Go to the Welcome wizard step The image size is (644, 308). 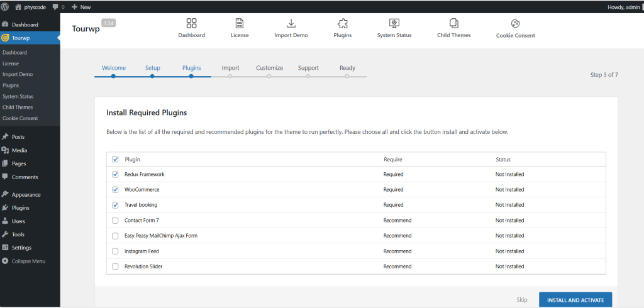tap(114, 68)
